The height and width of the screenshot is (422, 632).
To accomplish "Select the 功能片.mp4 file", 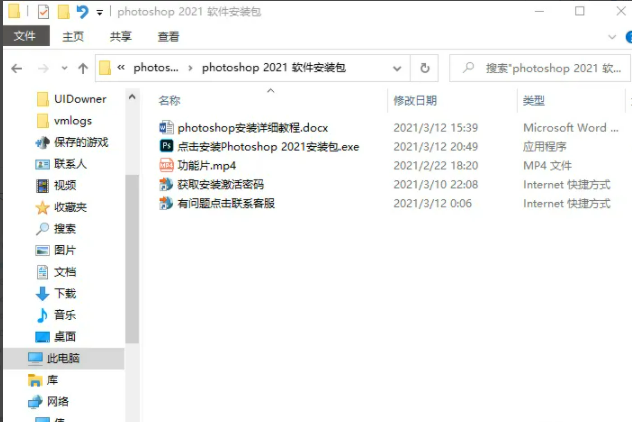I will point(206,166).
